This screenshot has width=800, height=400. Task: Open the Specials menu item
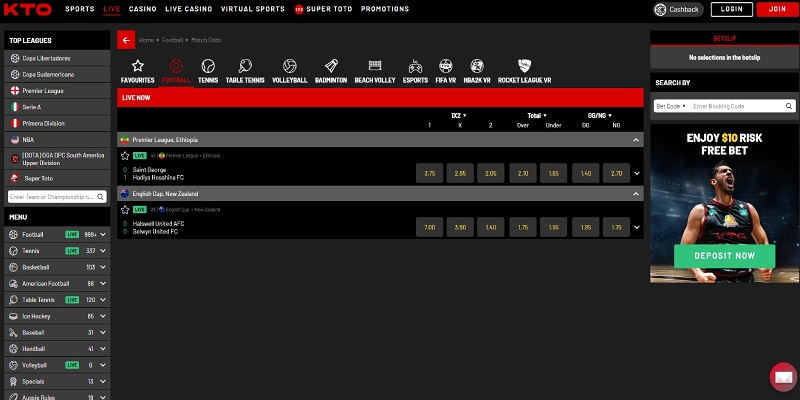[57, 382]
